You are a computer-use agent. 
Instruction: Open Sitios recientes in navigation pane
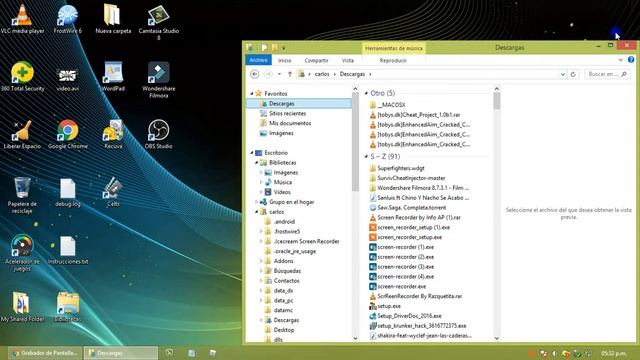tap(287, 113)
